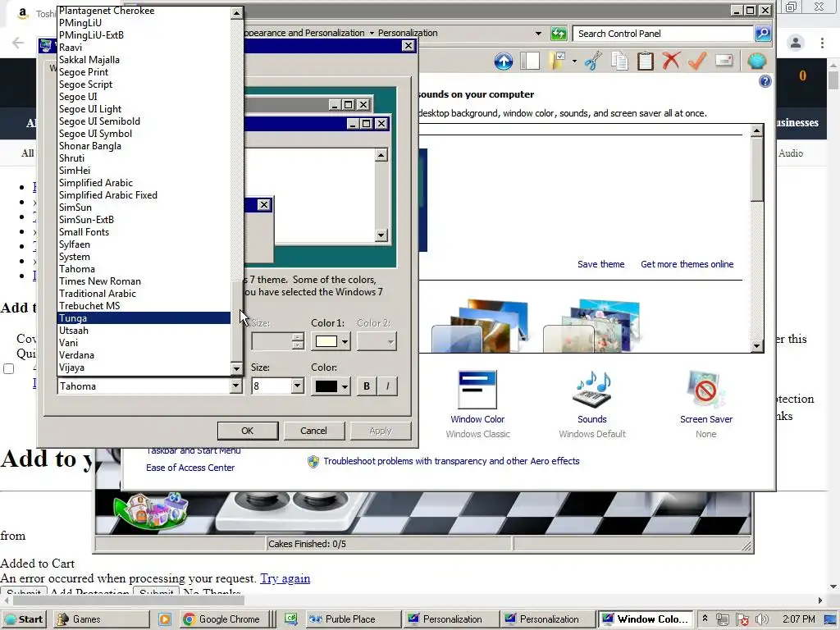Toggle Bold font button

[x=367, y=386]
